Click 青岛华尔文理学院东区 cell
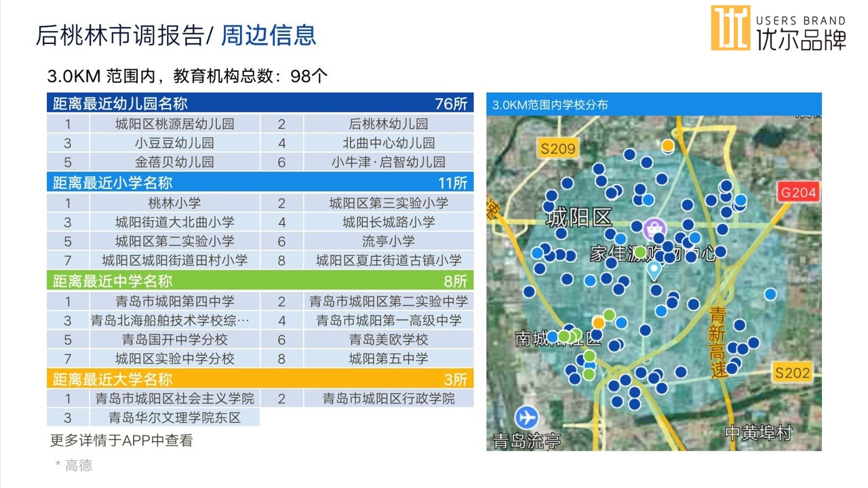This screenshot has height=488, width=868. (175, 418)
